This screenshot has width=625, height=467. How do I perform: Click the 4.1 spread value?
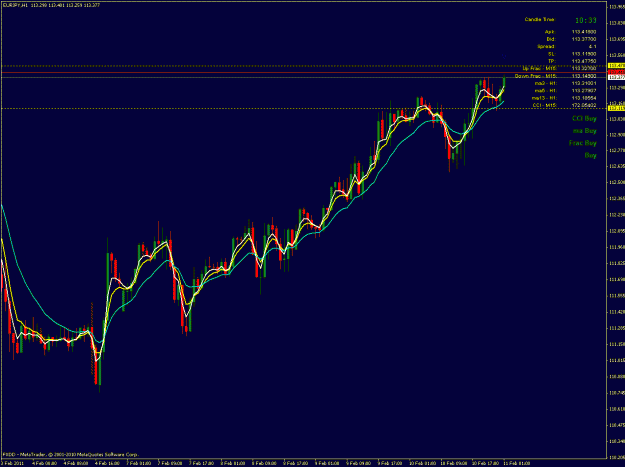tap(593, 47)
